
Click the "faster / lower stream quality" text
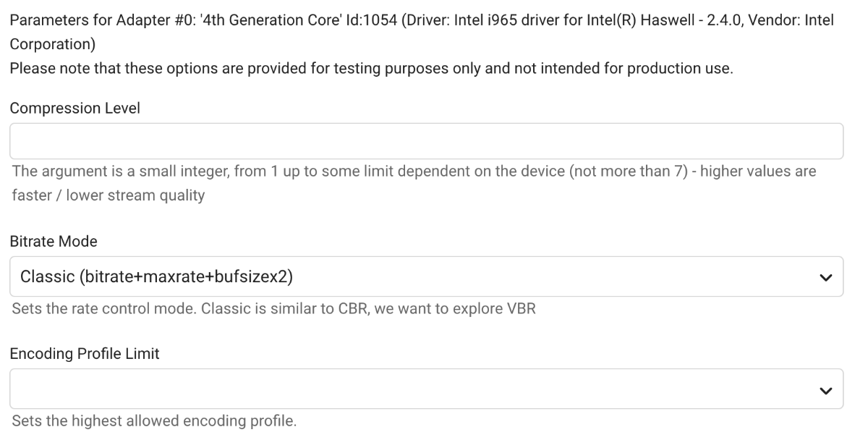[x=107, y=196]
